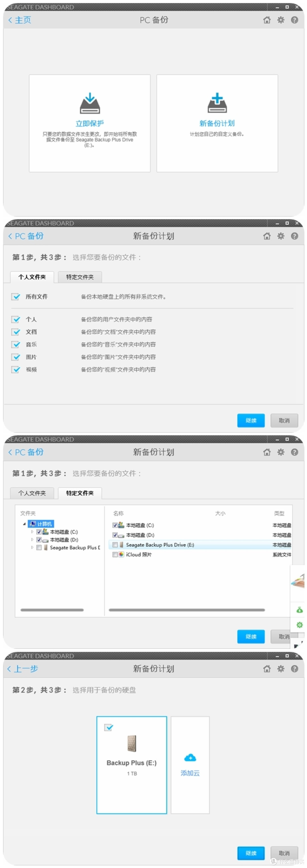Open 立即保护 backup card in PC 备份 window
Viewport: 307px width, 868px height.
point(90,123)
